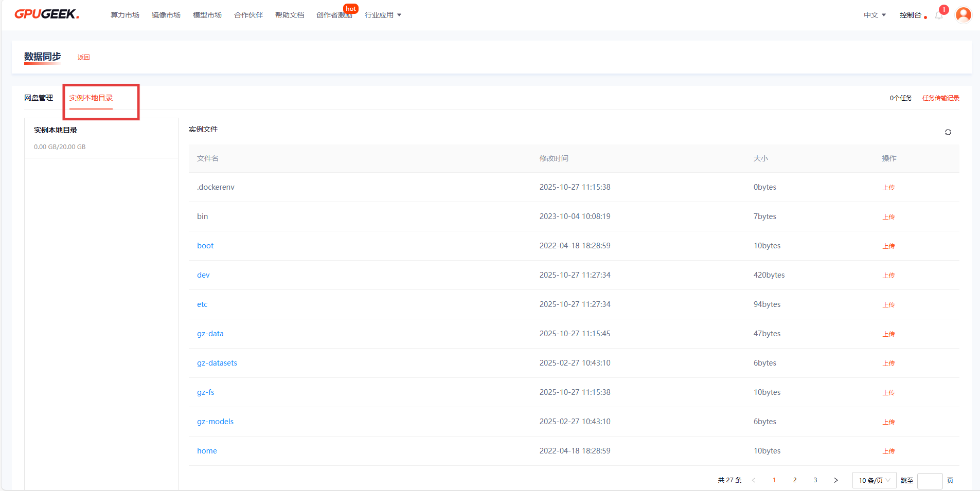Go to next page arrow

click(x=835, y=480)
